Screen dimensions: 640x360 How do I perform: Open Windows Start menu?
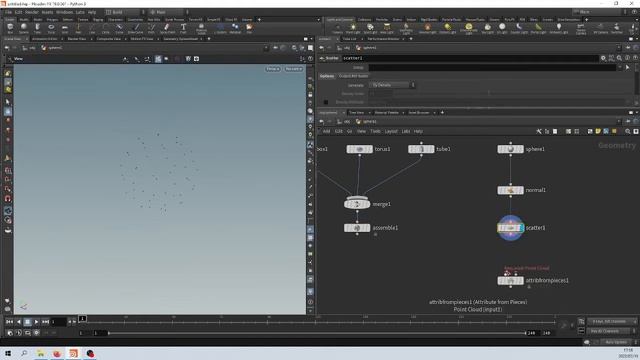pyautogui.click(x=8, y=353)
